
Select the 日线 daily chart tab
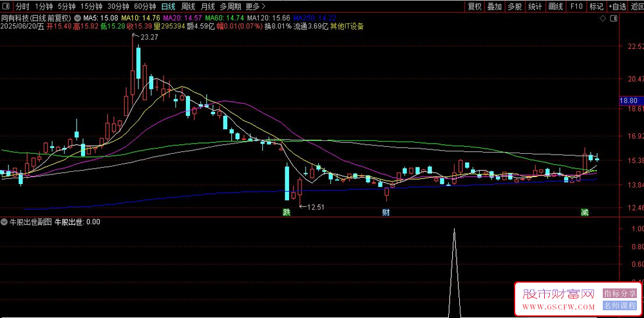click(168, 6)
